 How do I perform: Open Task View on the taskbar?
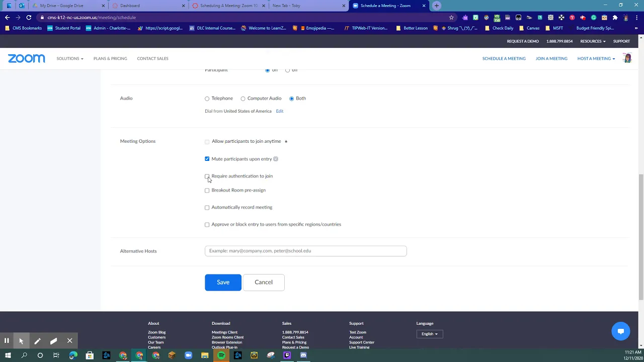pyautogui.click(x=56, y=355)
